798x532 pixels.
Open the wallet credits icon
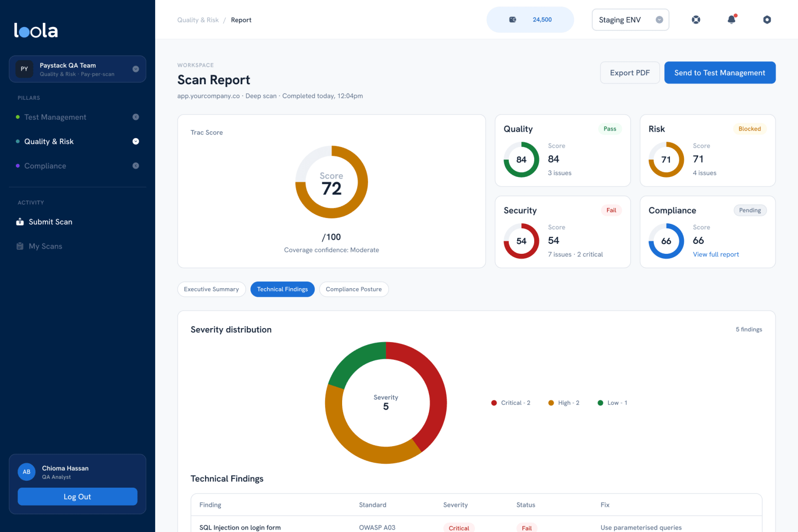512,19
